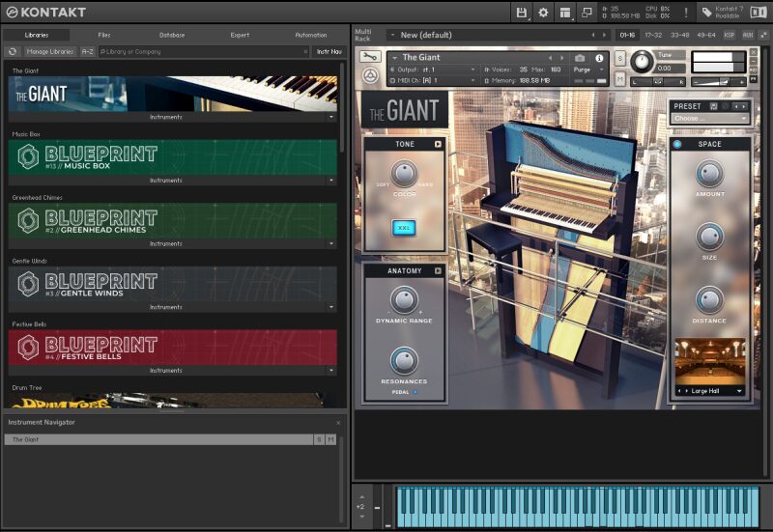The height and width of the screenshot is (532, 773).
Task: Toggle the Space effect power button
Action: tap(677, 144)
